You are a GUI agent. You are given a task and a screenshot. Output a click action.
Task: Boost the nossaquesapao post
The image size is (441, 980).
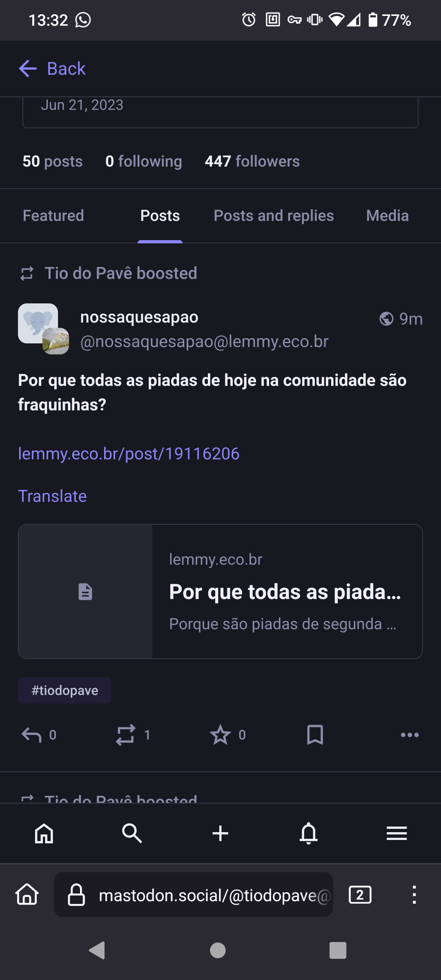(x=125, y=735)
